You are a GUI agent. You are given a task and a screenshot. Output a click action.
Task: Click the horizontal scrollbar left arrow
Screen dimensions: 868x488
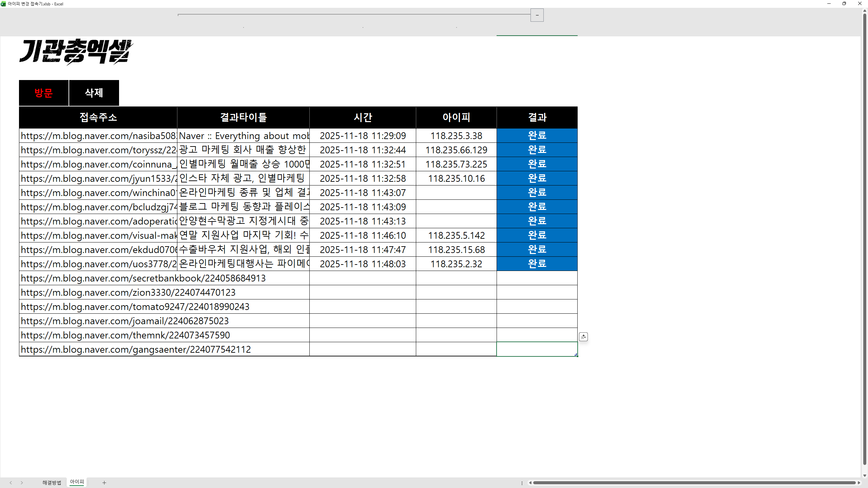click(530, 483)
